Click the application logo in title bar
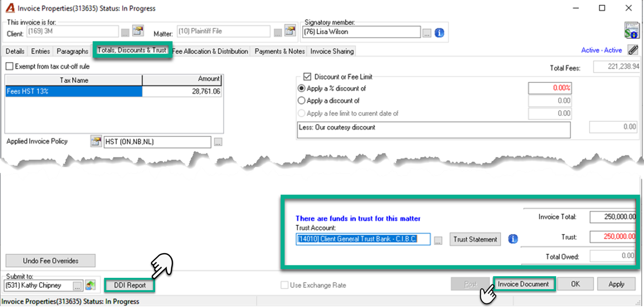This screenshot has height=307, width=644. (10, 8)
